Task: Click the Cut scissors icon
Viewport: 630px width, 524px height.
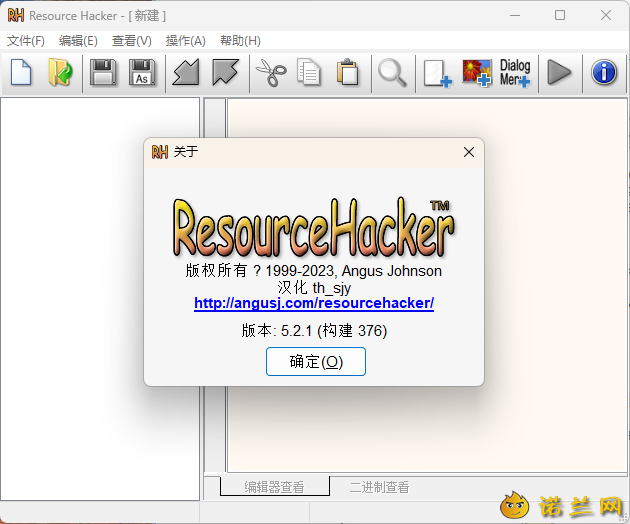Action: [271, 73]
